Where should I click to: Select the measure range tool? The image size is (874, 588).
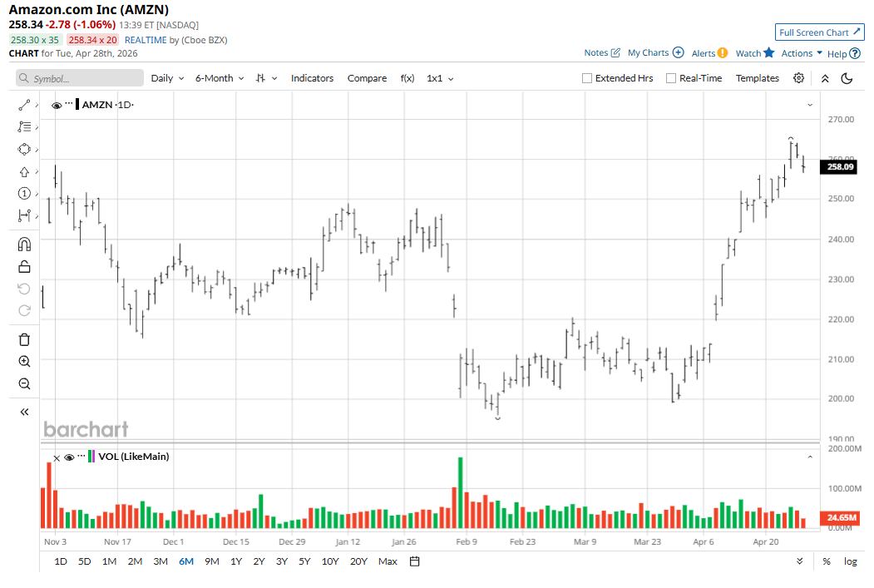pyautogui.click(x=24, y=215)
